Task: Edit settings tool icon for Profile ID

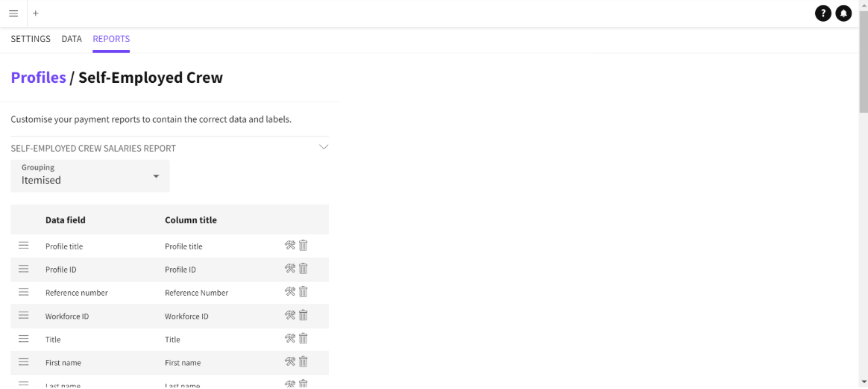Action: tap(290, 268)
